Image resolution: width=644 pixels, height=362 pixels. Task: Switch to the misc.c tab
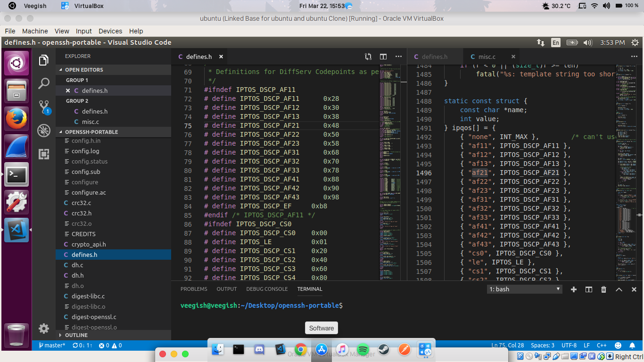(x=487, y=56)
